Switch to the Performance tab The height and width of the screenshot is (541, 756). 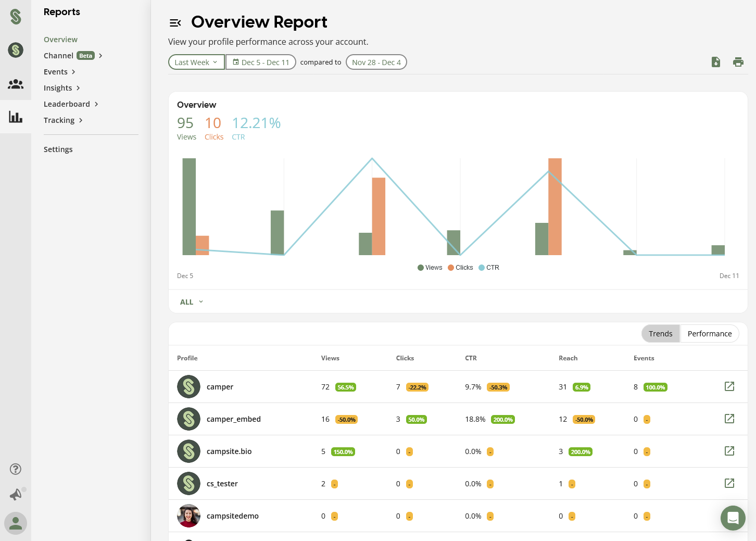[x=710, y=334]
